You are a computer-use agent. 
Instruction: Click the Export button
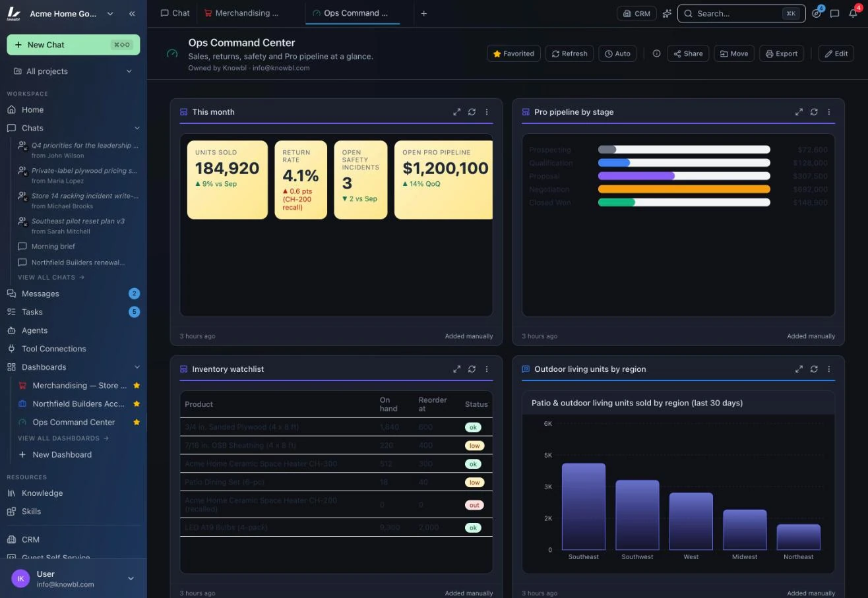tap(782, 53)
